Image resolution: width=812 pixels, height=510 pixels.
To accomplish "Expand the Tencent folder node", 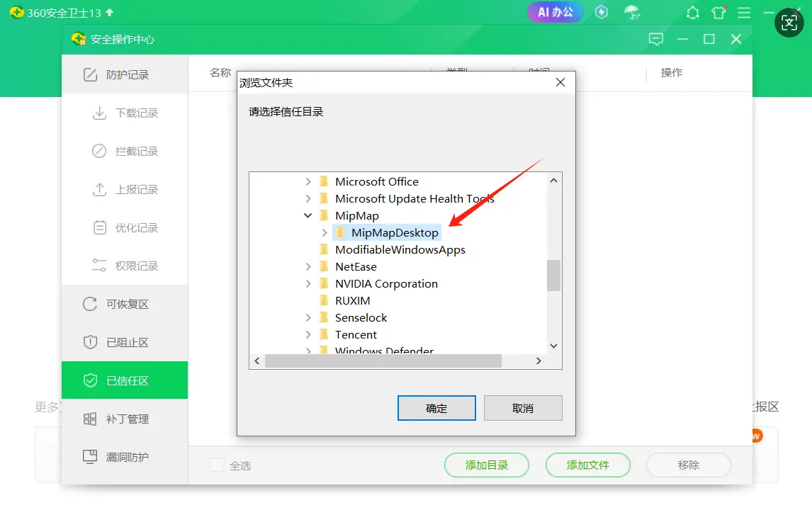I will [308, 334].
